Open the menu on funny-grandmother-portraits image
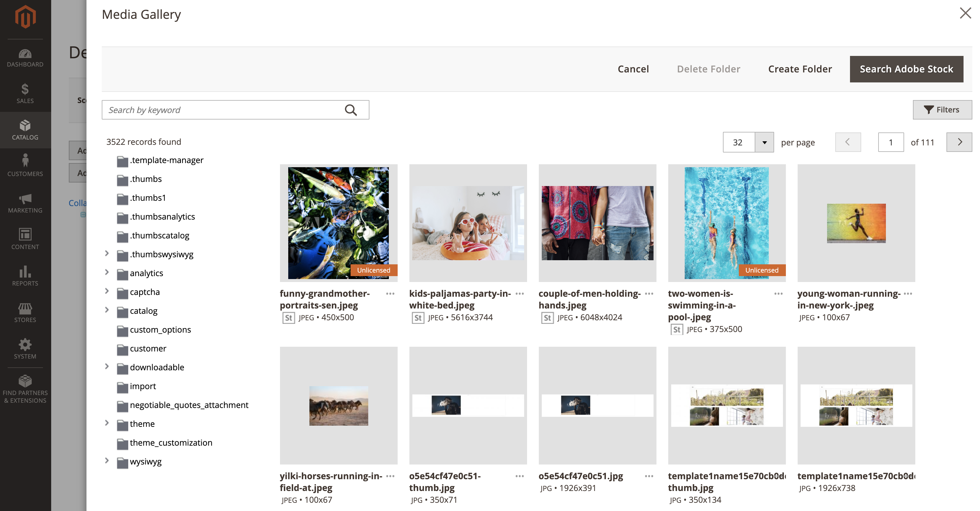This screenshot has width=980, height=511. click(390, 293)
